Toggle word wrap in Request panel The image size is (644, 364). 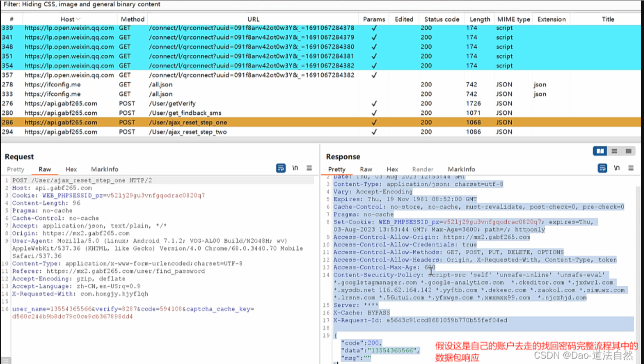[281, 168]
